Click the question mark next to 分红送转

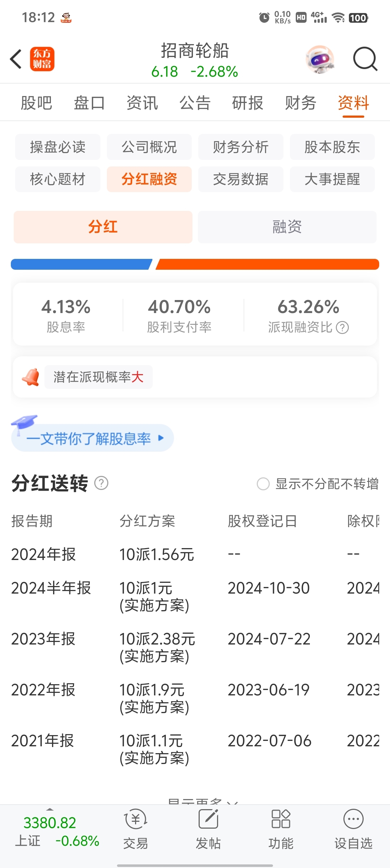coord(101,483)
